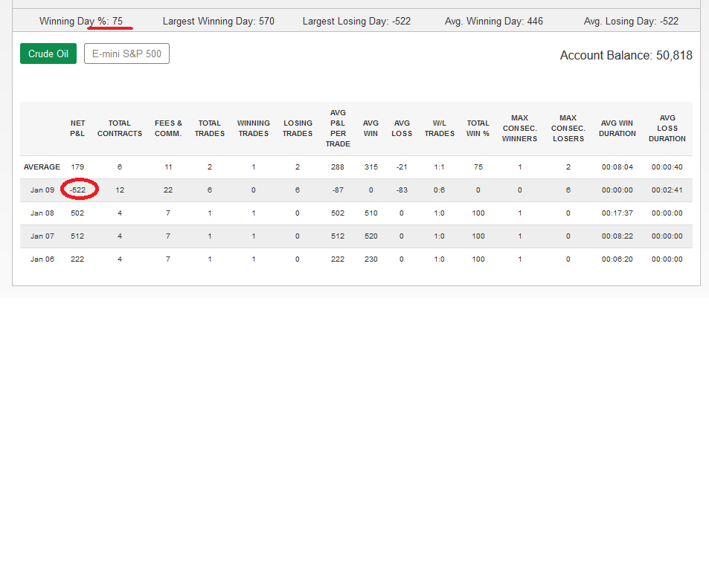The width and height of the screenshot is (709, 588).
Task: Click the 502 net P&L for Jan 08
Action: point(77,213)
